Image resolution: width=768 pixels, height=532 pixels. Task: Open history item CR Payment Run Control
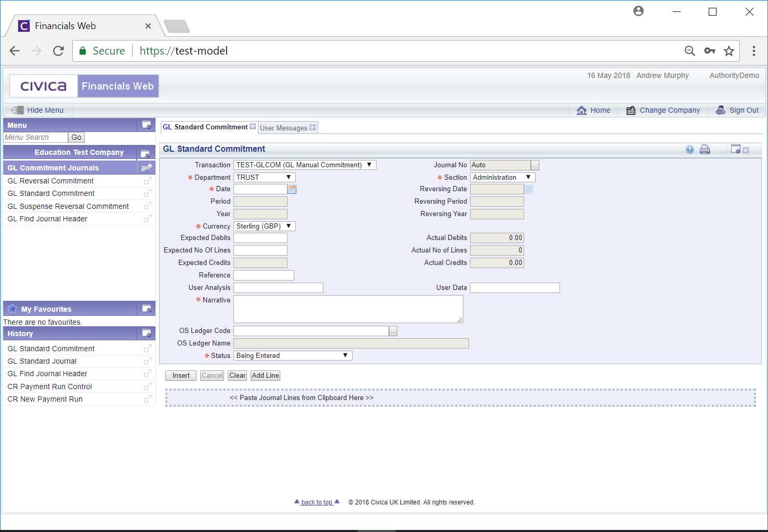(x=49, y=387)
